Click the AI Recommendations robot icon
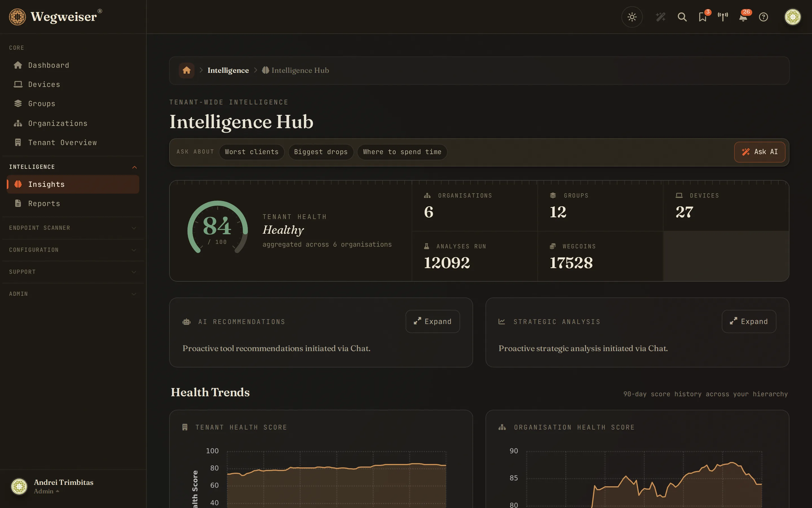The width and height of the screenshot is (812, 508). (187, 322)
